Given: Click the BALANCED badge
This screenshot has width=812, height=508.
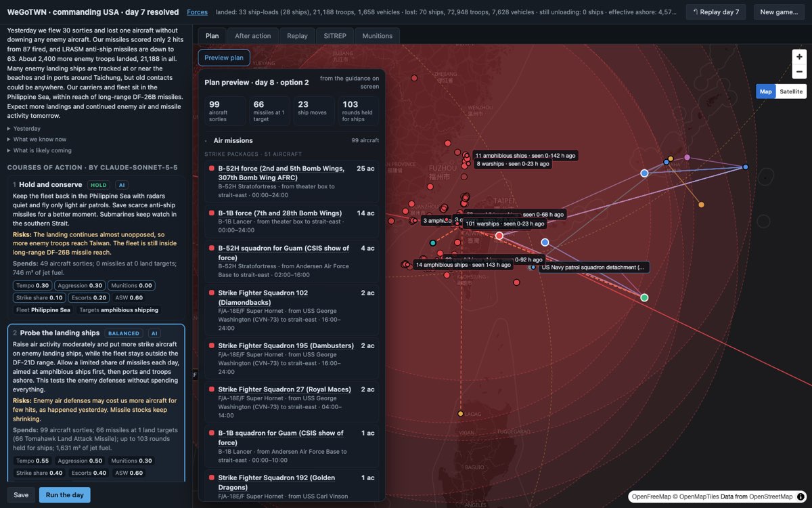Looking at the screenshot, I should 125,333.
